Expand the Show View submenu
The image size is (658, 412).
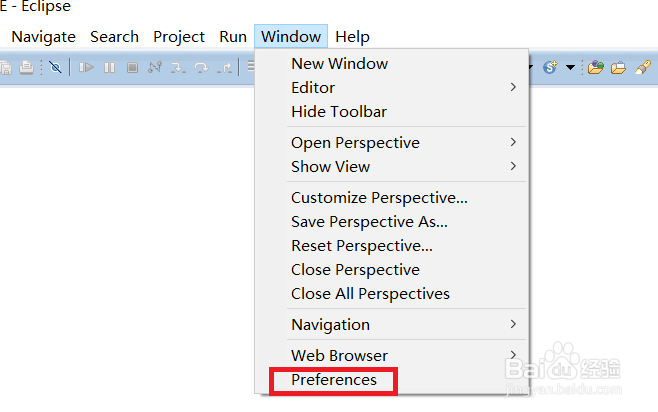pos(390,167)
